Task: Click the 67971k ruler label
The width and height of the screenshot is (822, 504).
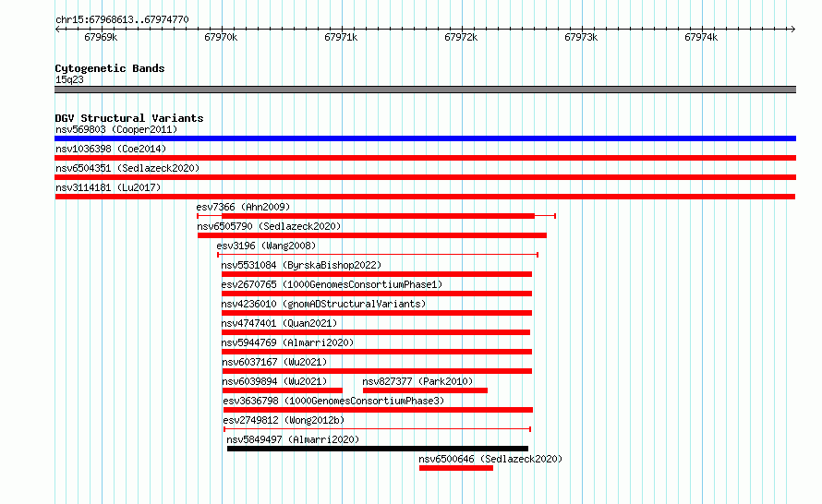Action: [x=341, y=37]
